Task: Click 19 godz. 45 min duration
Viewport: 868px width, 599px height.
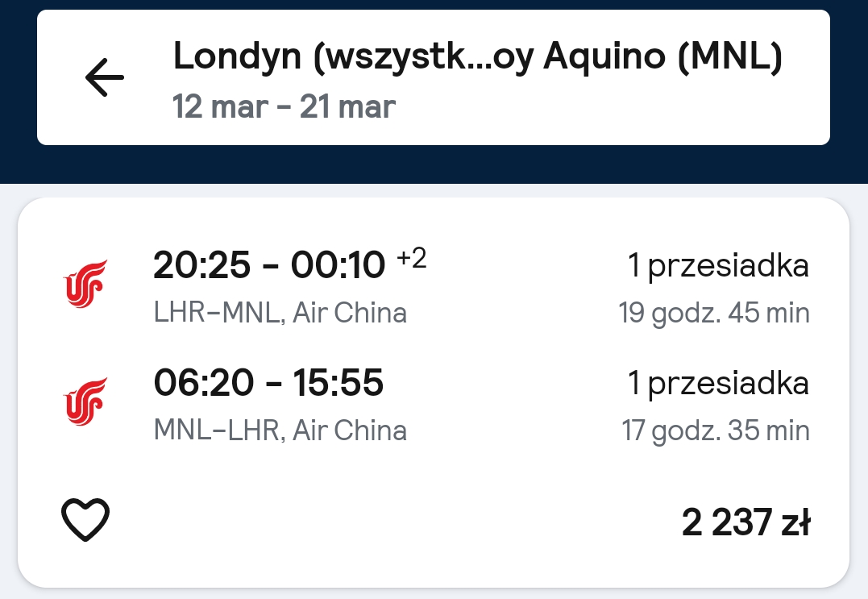Action: pyautogui.click(x=714, y=314)
